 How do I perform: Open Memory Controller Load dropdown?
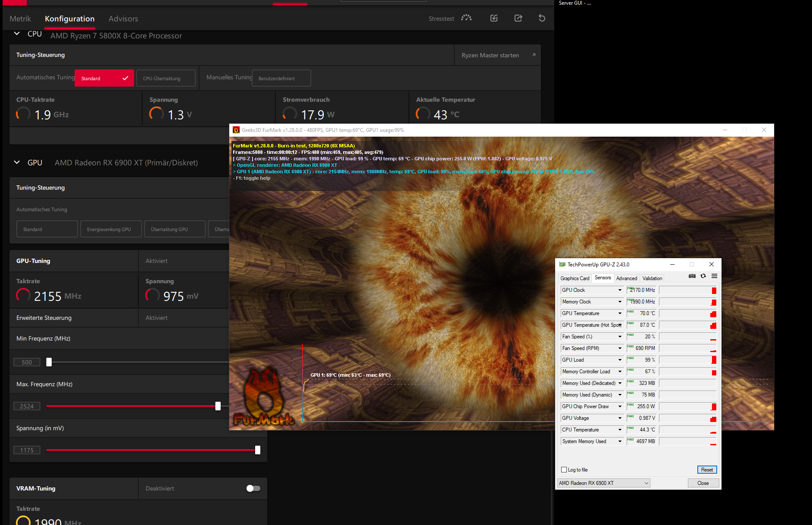pyautogui.click(x=620, y=372)
